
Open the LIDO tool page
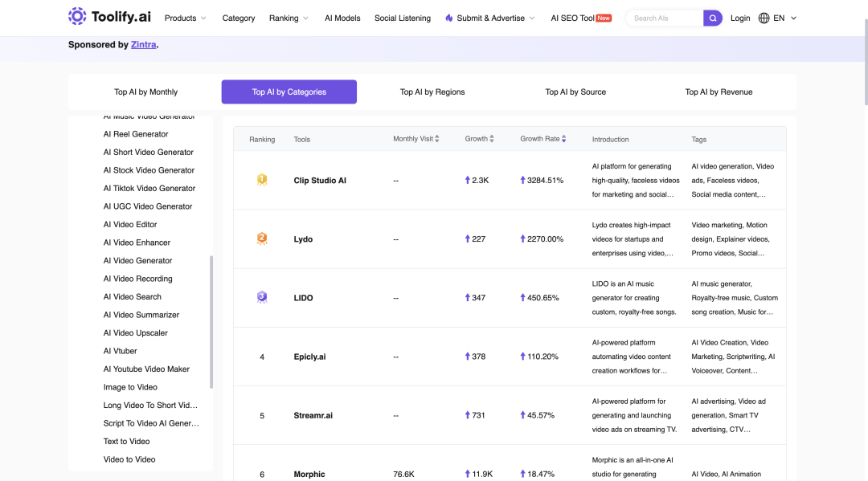point(303,297)
